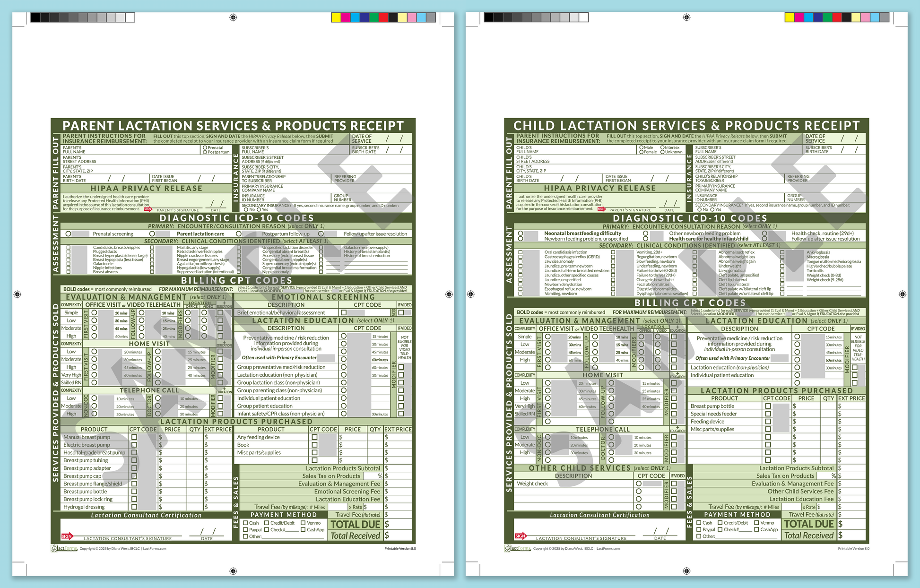Check the Cash payment checkbox on child form
This screenshot has height=588, width=920.
700,523
